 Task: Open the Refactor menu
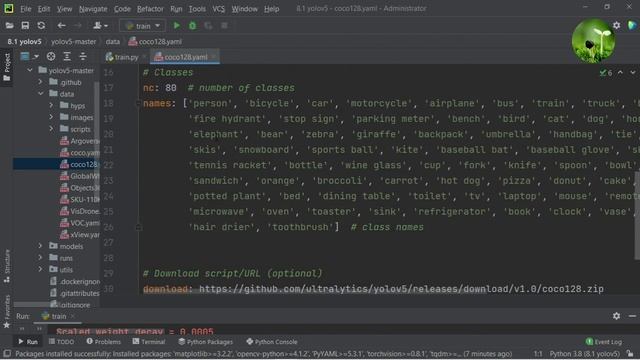[150, 9]
